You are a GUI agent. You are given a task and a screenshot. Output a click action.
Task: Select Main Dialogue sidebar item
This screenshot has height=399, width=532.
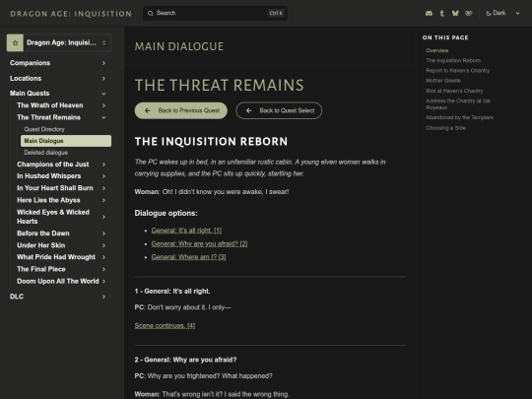point(66,141)
